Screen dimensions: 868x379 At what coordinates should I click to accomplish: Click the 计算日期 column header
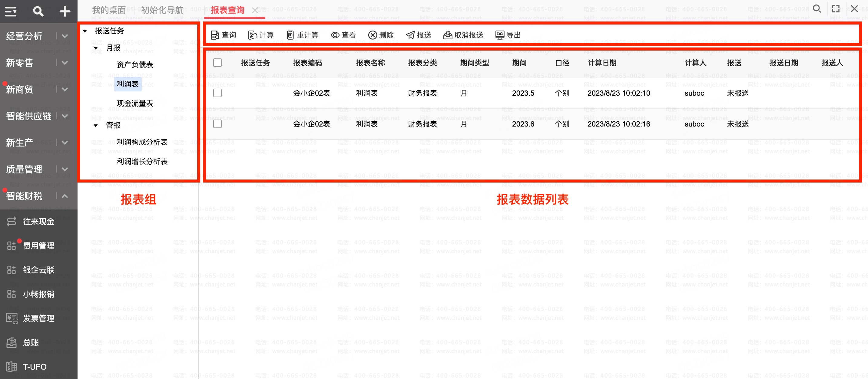[602, 63]
